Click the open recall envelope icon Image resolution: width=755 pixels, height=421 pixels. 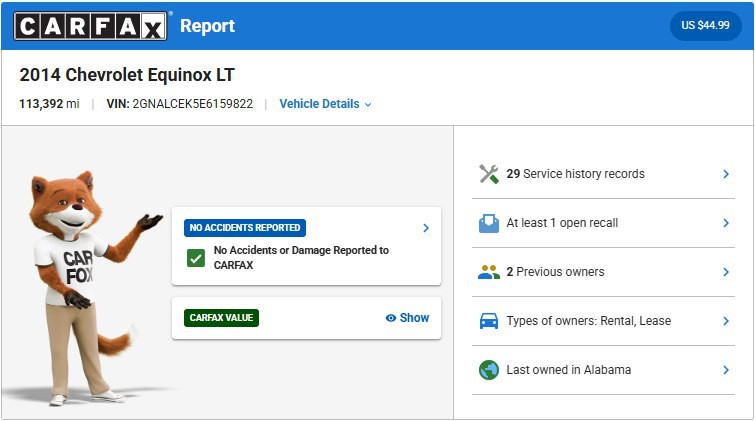coord(489,223)
